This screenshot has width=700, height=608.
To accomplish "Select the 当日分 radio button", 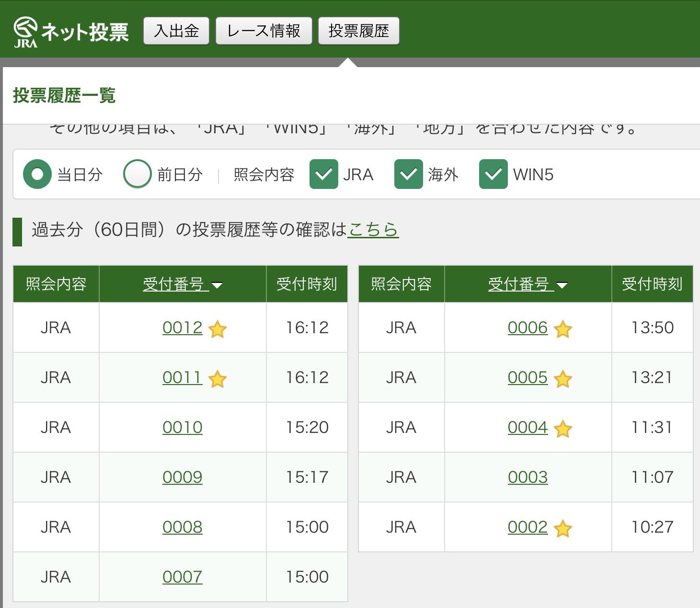I will pos(37,174).
